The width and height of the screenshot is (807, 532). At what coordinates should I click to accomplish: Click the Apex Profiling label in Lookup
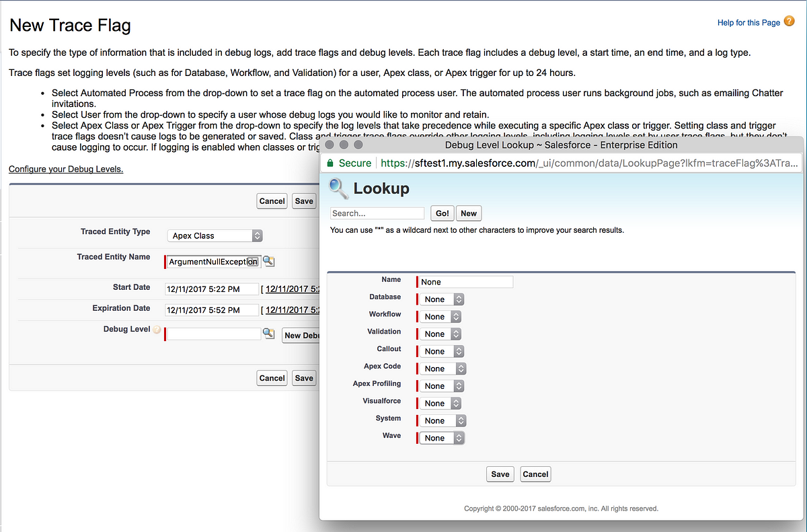click(377, 383)
